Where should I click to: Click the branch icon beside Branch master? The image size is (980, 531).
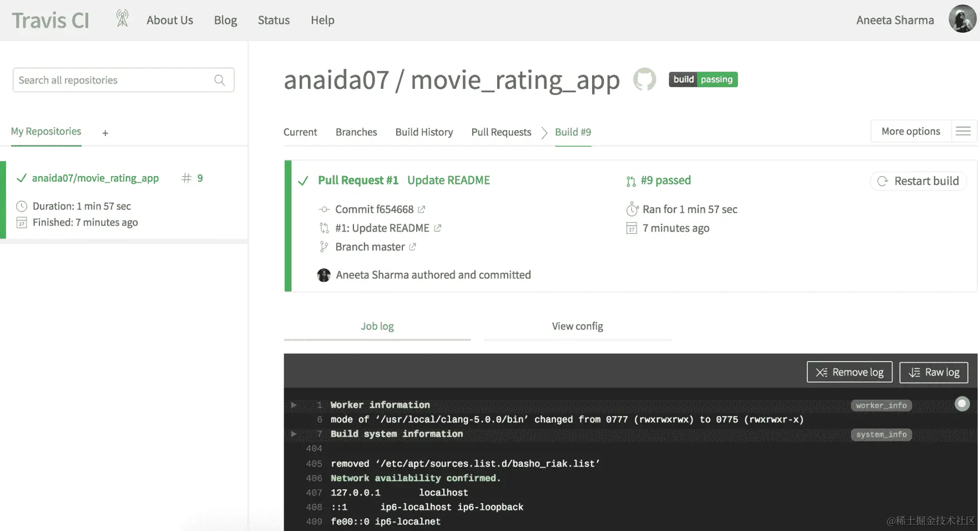(x=324, y=247)
